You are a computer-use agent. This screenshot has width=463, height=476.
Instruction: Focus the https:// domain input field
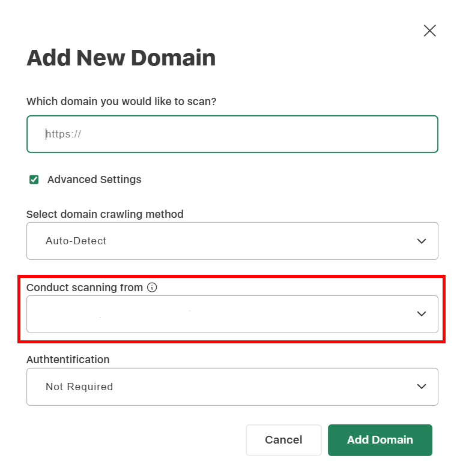(232, 134)
